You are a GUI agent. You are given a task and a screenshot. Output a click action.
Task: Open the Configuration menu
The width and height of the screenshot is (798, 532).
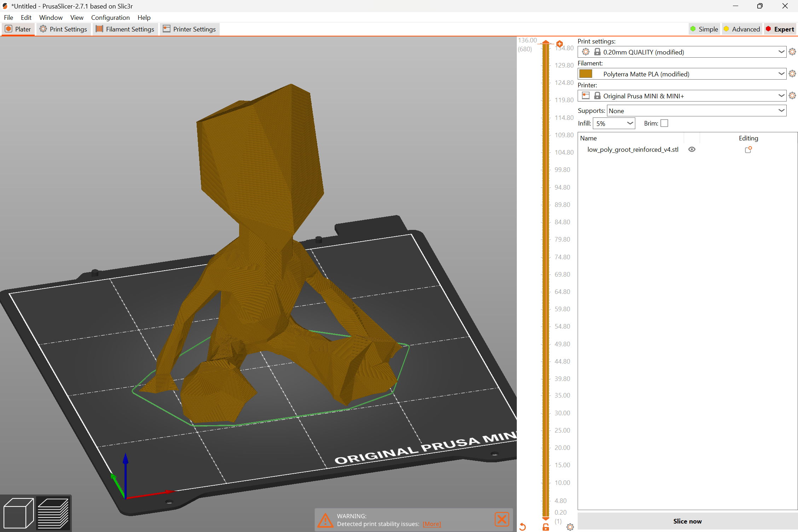click(110, 17)
